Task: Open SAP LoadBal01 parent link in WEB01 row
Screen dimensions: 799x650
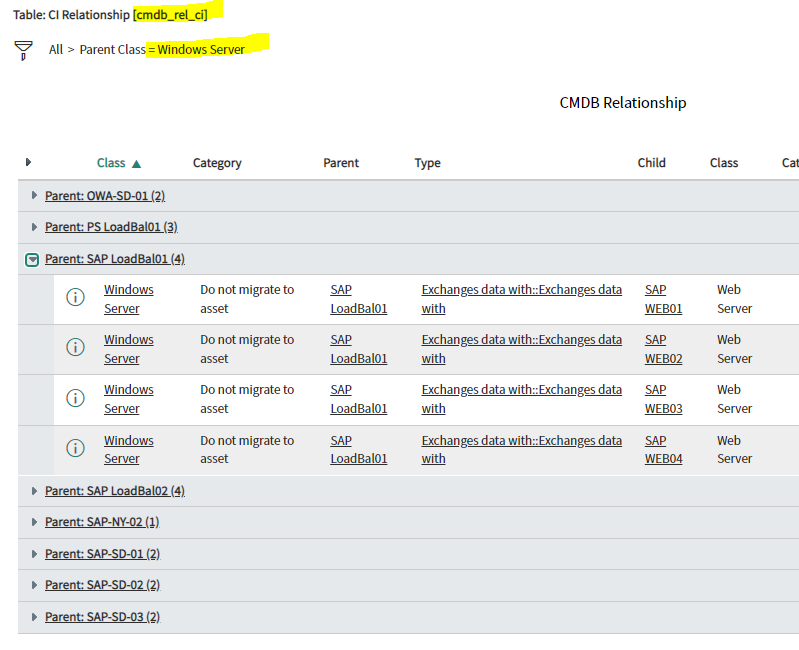Action: [359, 299]
